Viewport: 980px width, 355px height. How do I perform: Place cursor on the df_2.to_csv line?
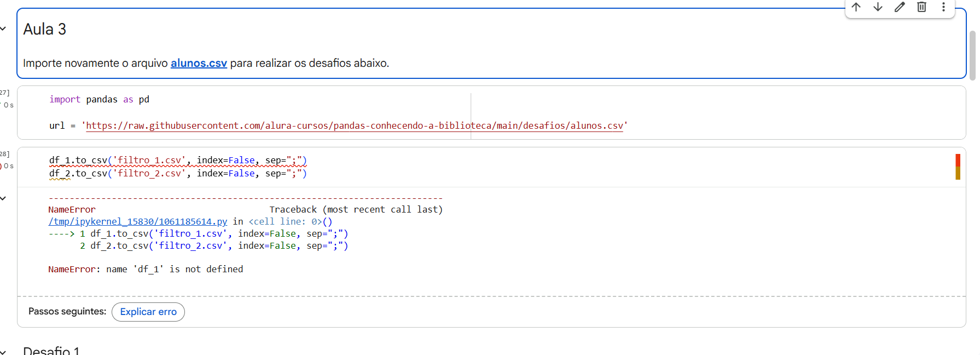(x=178, y=174)
